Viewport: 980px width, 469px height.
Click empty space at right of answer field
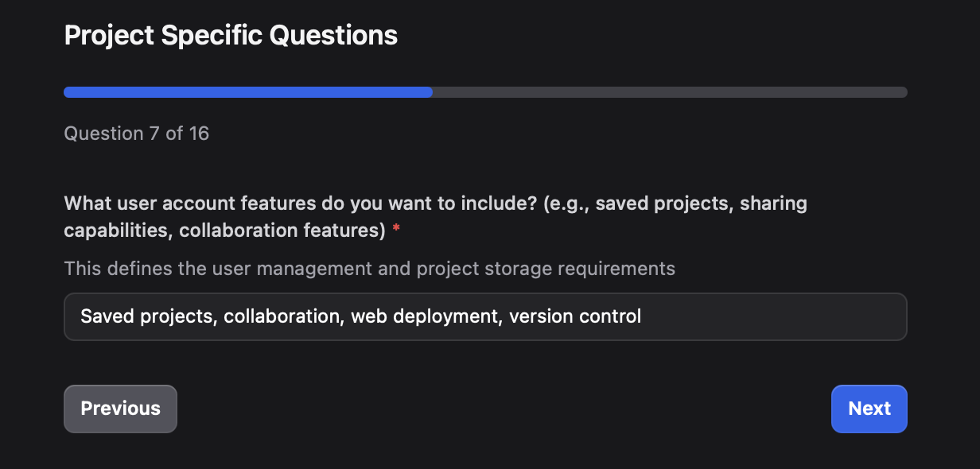tap(780, 316)
